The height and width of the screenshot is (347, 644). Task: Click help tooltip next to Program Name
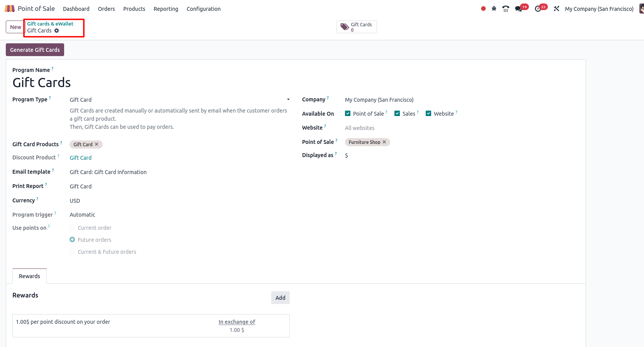[53, 68]
